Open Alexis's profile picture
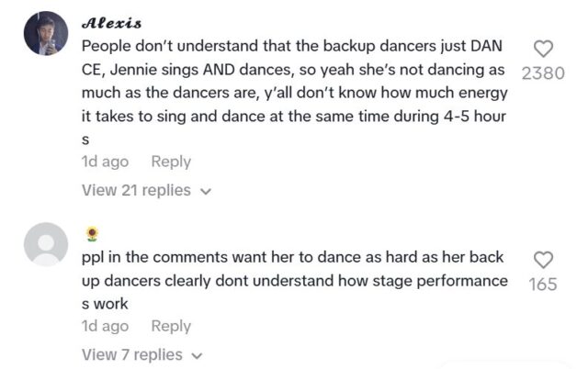Image resolution: width=588 pixels, height=369 pixels. pyautogui.click(x=45, y=34)
